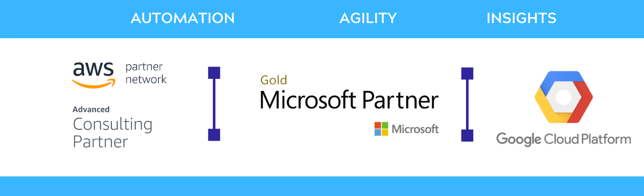Viewport: 644px width, 196px height.
Task: Open the AUTOMATION heading
Action: [183, 18]
